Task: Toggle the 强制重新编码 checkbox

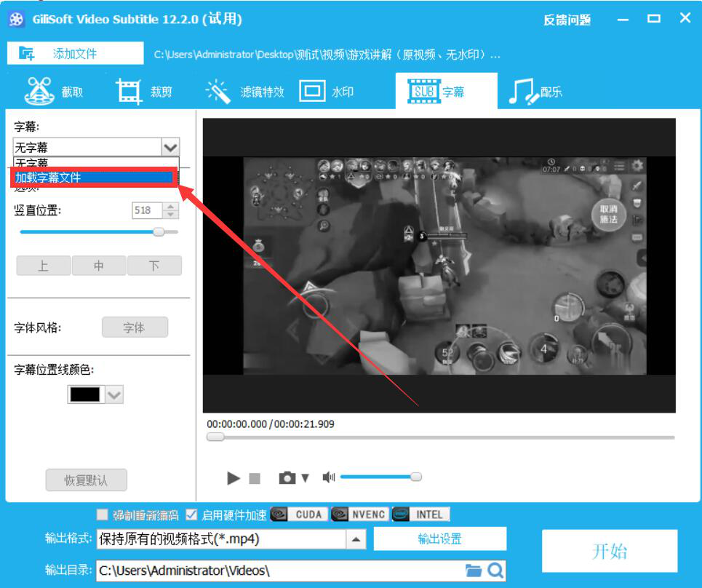Action: pyautogui.click(x=103, y=514)
